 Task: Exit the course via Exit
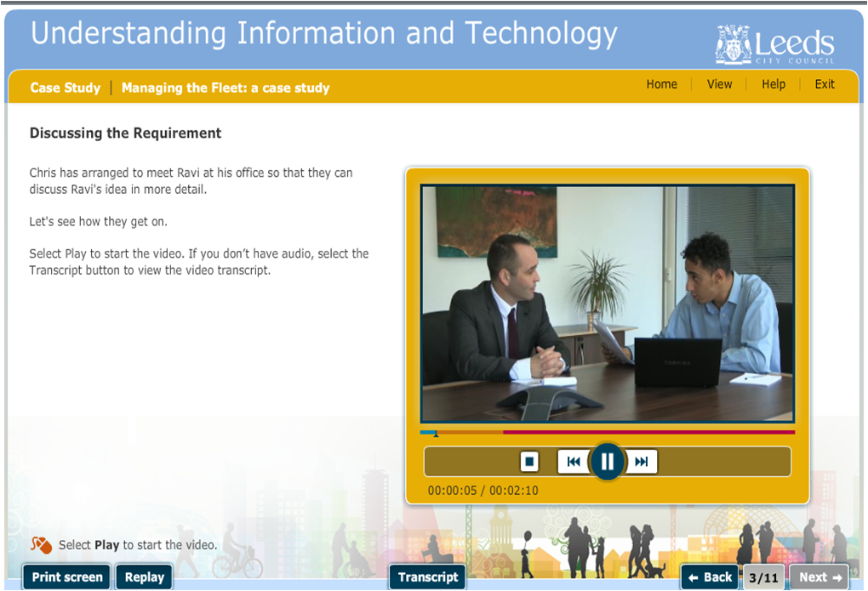coord(825,84)
